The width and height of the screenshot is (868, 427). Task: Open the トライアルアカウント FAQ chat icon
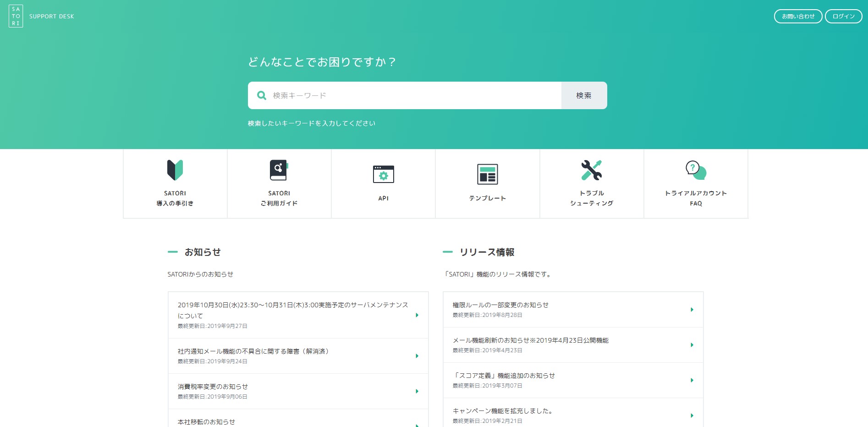pyautogui.click(x=696, y=170)
